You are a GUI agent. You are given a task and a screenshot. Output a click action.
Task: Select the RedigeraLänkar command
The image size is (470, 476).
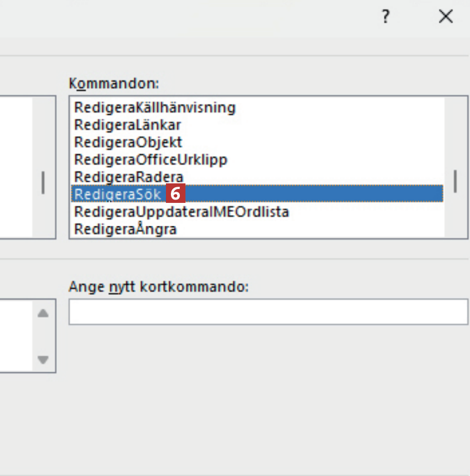coord(128,124)
